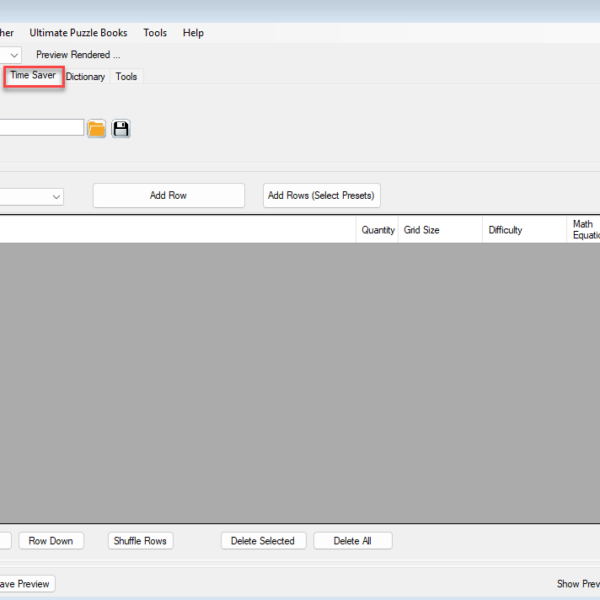The image size is (600, 600).
Task: Click Delete Selected
Action: coord(263,541)
